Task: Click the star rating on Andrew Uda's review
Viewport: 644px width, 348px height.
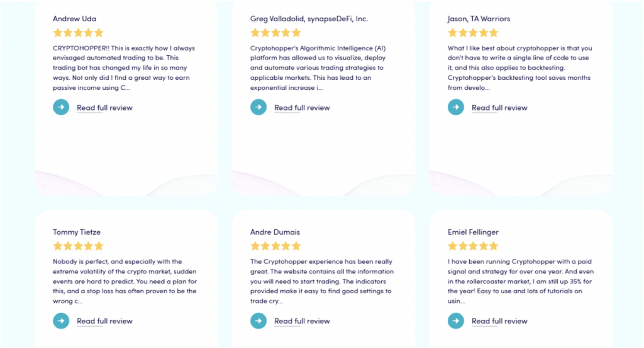Action: pyautogui.click(x=78, y=33)
